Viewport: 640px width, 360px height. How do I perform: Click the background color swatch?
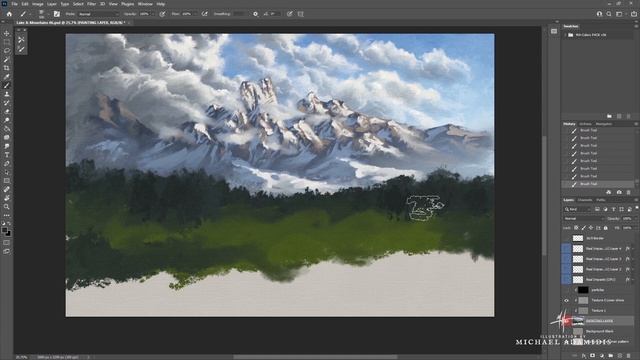8,233
